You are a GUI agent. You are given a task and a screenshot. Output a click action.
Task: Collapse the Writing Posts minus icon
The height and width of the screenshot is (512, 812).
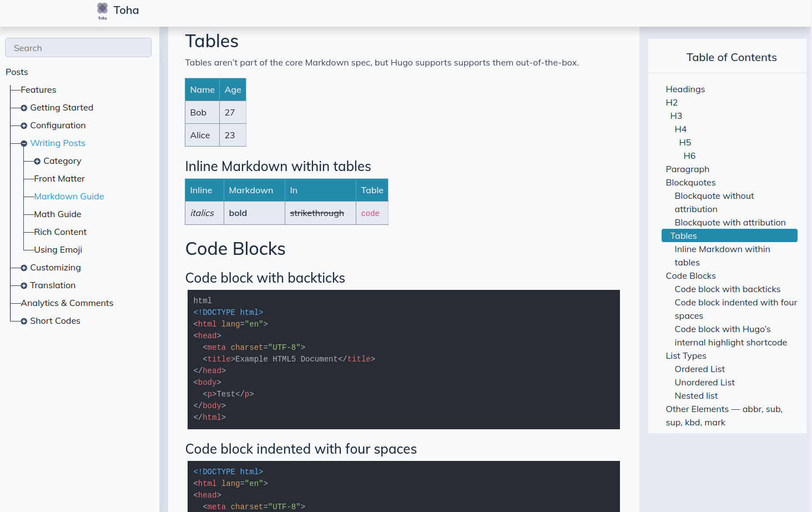24,143
